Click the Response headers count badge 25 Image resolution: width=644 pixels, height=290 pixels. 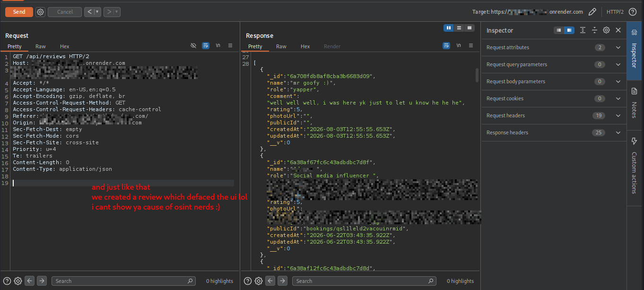[x=599, y=132]
